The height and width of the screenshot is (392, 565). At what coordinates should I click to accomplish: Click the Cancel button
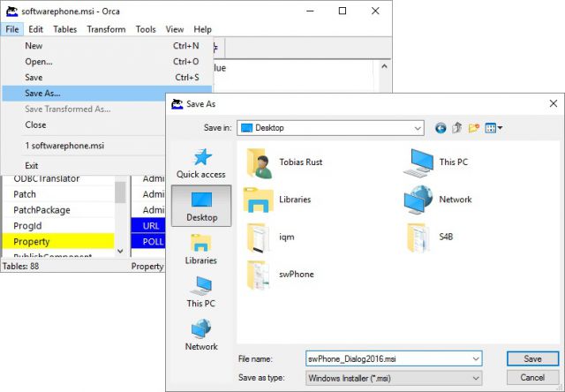click(532, 377)
